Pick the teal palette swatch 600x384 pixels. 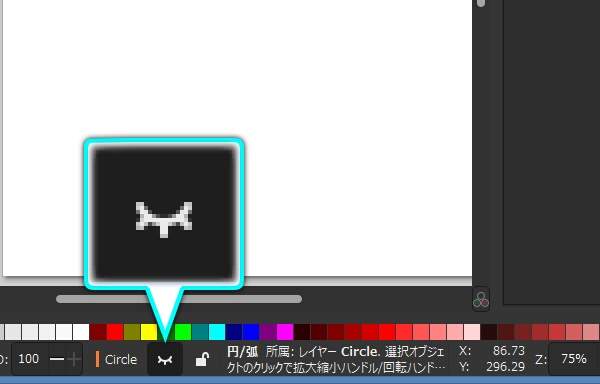200,332
